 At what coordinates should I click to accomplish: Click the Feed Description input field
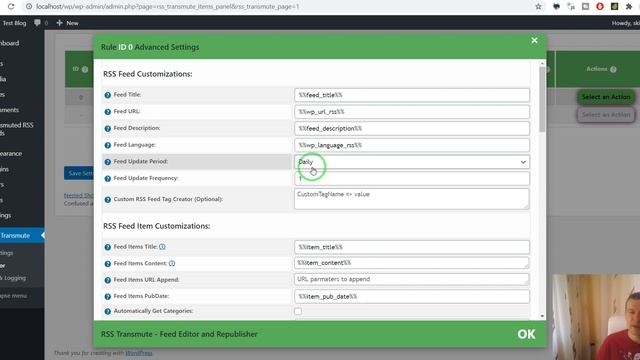pos(411,129)
